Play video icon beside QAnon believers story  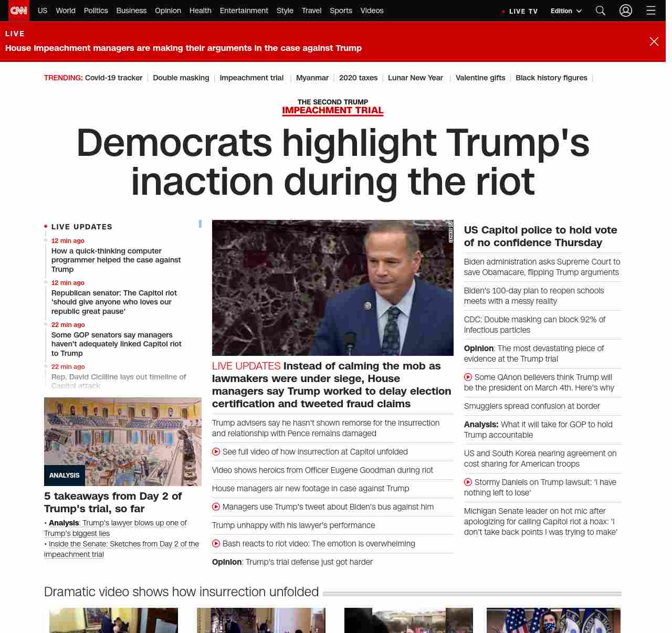coord(468,377)
